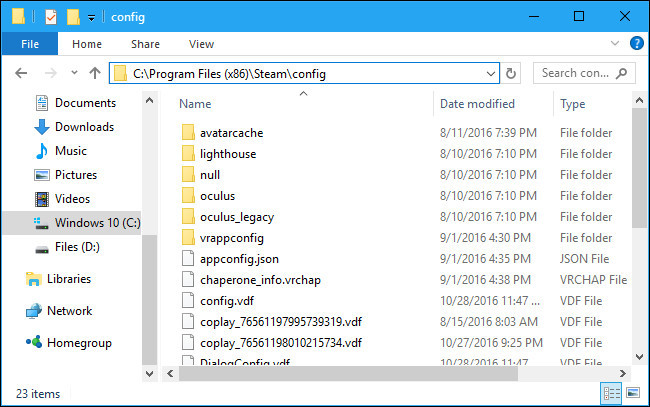Select Files (D:) drive
650x407 pixels.
77,247
